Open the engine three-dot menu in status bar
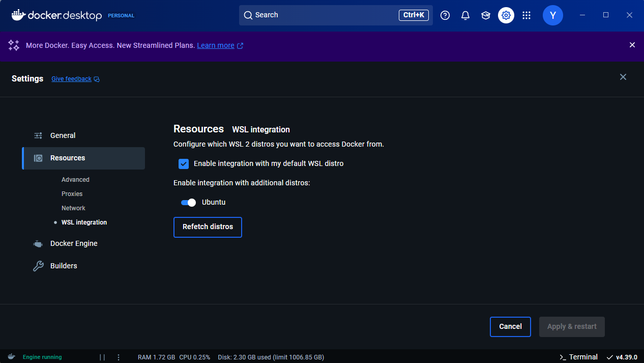644x363 pixels. (119, 357)
